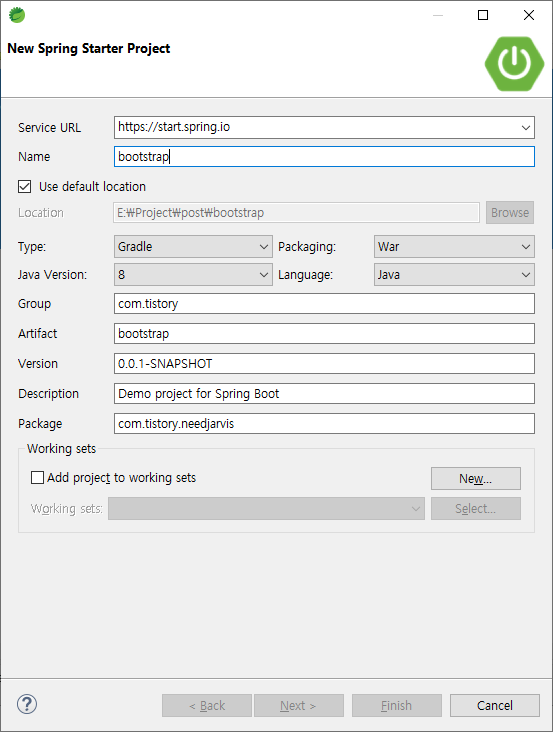
Task: Open the Type dropdown showing Gradle
Action: point(193,246)
